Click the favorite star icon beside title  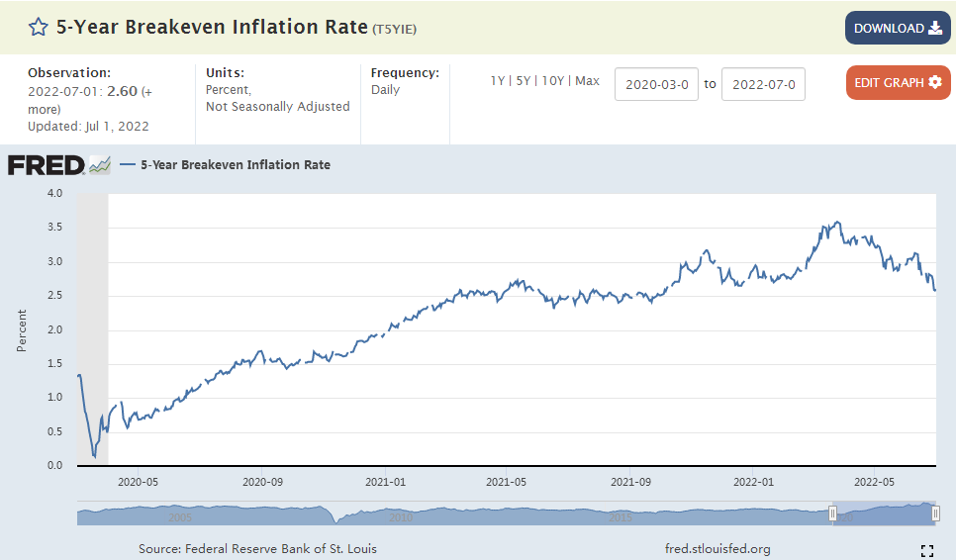[x=38, y=28]
